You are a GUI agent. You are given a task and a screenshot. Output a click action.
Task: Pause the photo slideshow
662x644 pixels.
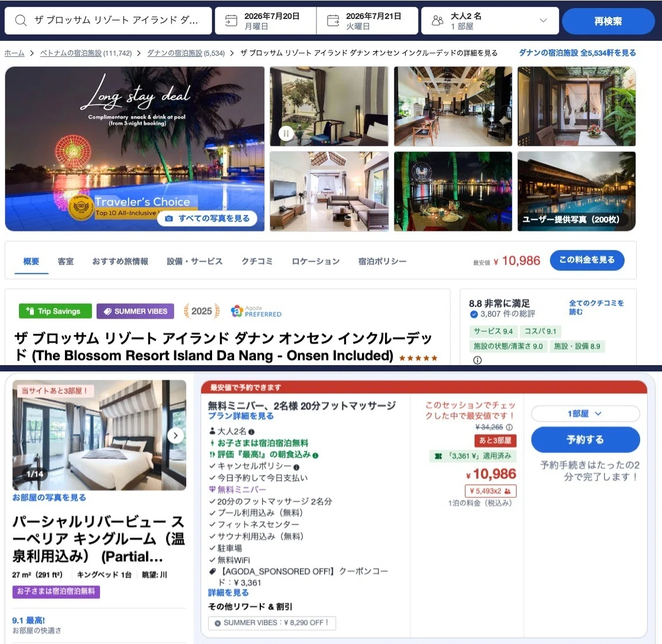(286, 134)
